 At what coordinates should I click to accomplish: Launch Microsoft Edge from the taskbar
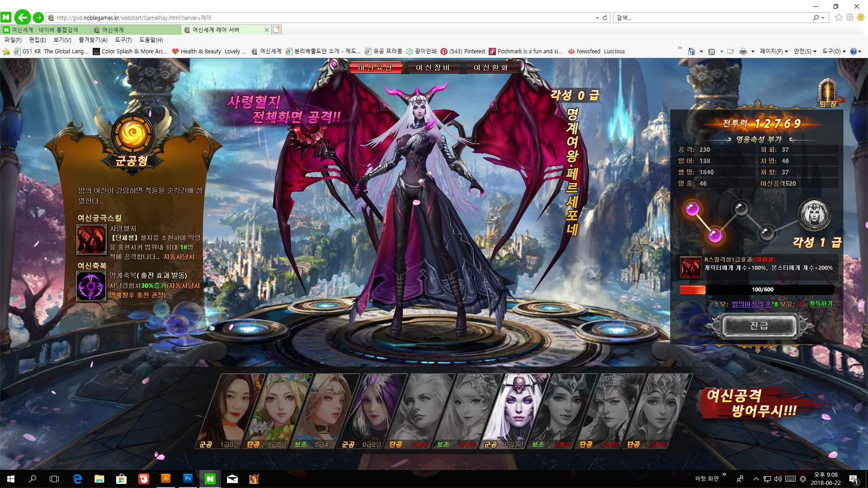[77, 479]
